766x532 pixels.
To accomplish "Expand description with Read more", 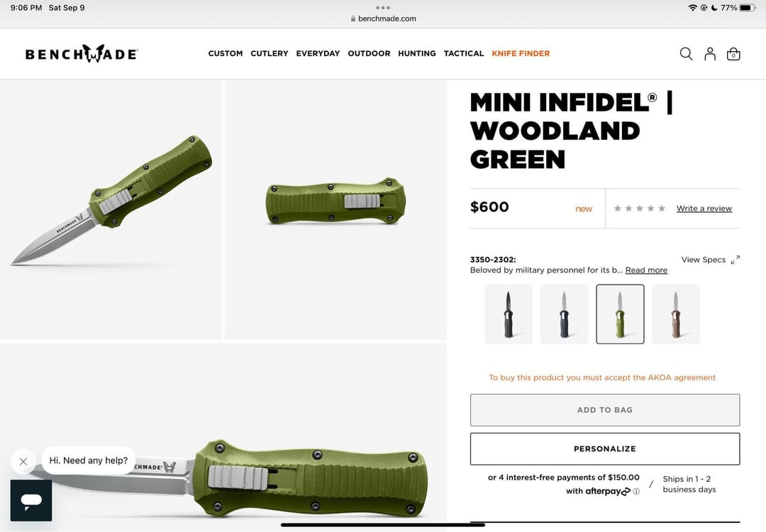I will click(646, 270).
